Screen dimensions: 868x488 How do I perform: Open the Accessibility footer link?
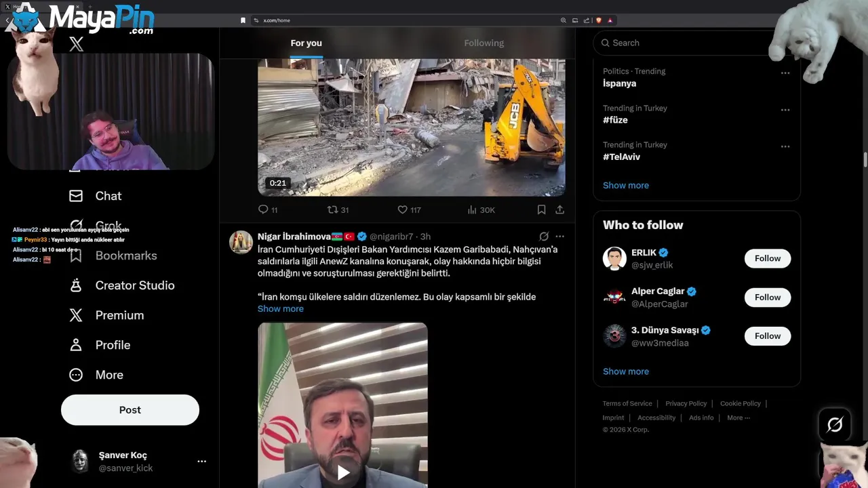[656, 418]
